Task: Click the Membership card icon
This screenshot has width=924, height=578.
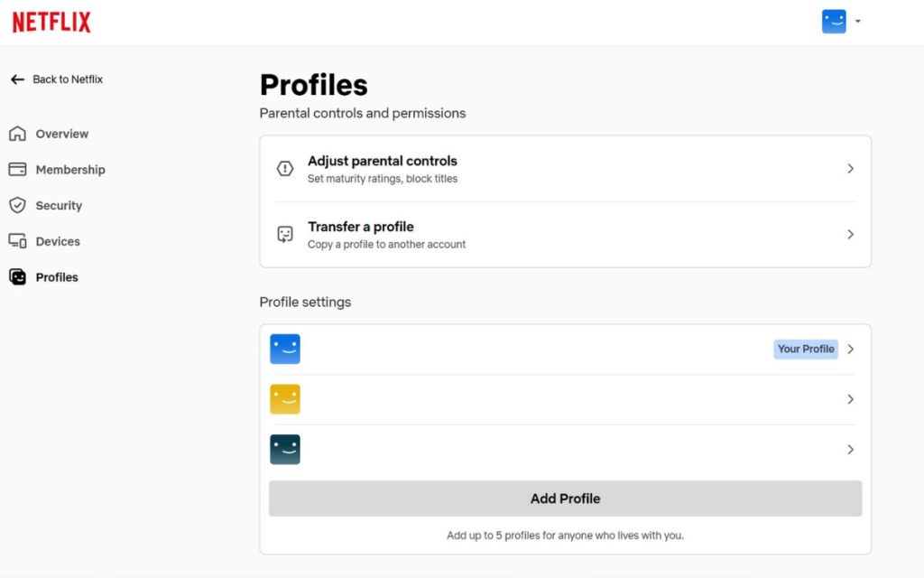Action: 17,170
